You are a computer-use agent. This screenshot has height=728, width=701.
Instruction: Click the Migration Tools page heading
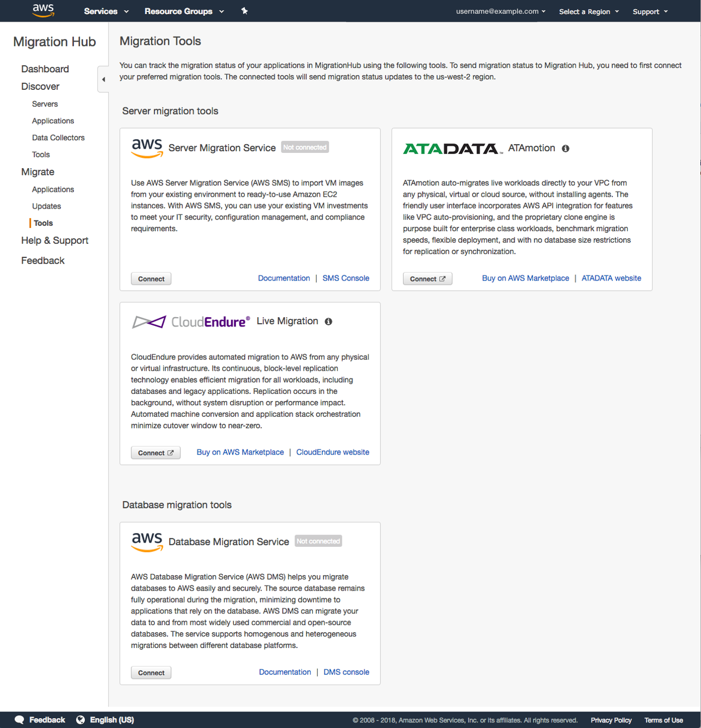coord(160,41)
